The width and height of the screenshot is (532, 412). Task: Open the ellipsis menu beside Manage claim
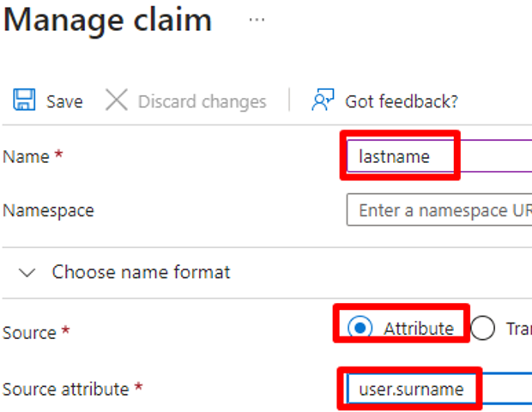click(x=257, y=20)
